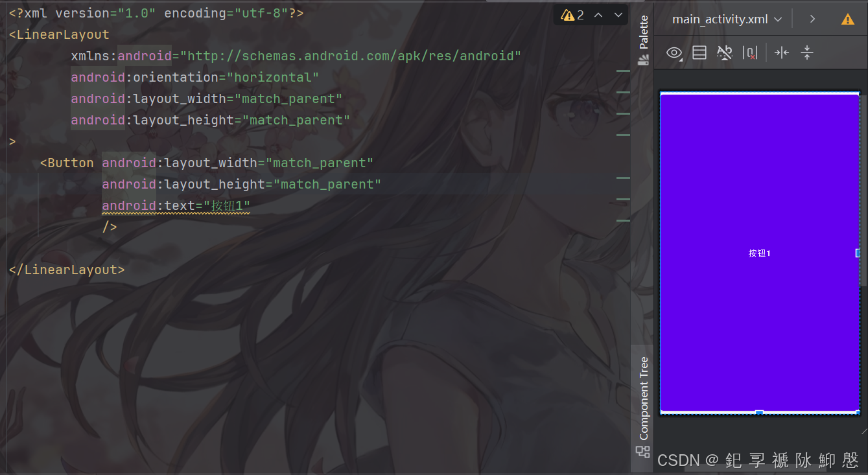Open the View Options eye menu

click(674, 53)
